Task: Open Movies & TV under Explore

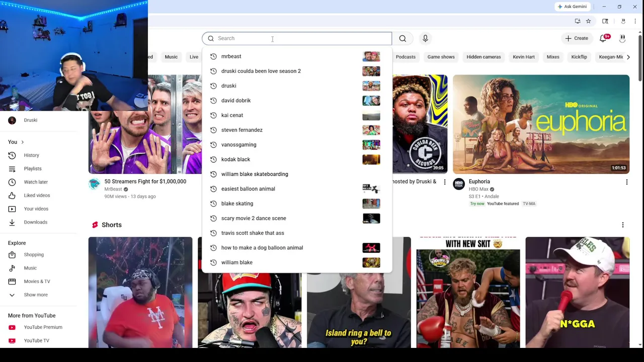Action: [x=38, y=281]
